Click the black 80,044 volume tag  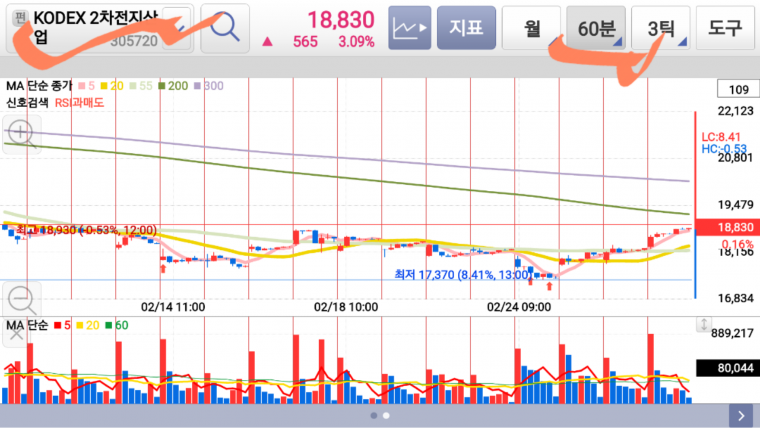tap(728, 368)
